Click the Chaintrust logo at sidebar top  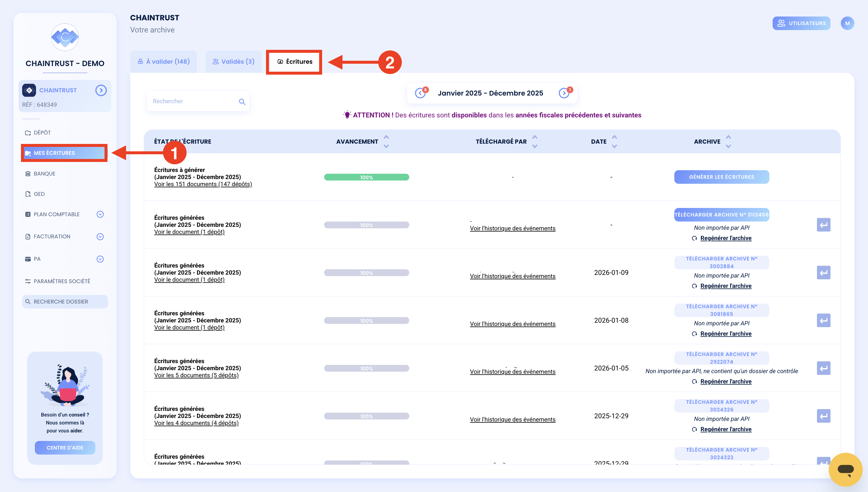click(x=65, y=37)
